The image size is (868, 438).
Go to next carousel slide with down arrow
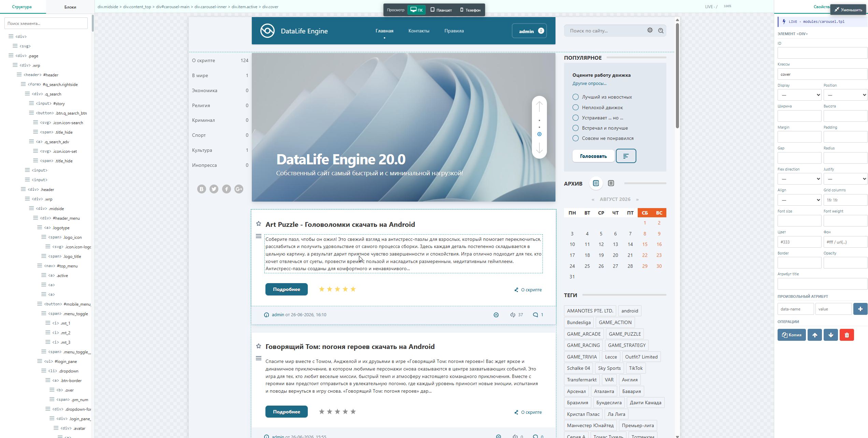click(539, 148)
